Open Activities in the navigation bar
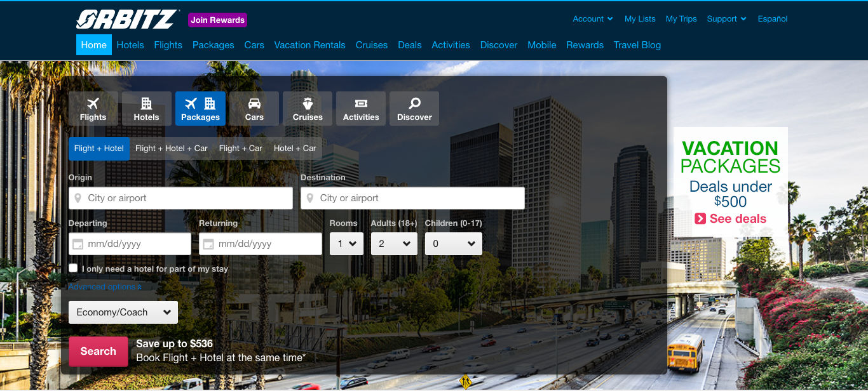868x391 pixels. (451, 45)
